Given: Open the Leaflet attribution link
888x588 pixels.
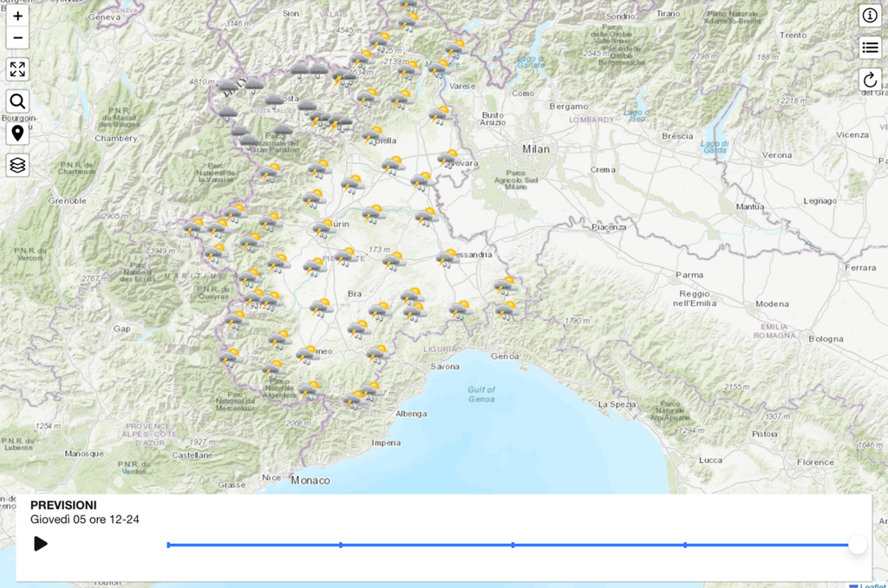Looking at the screenshot, I should point(873,585).
